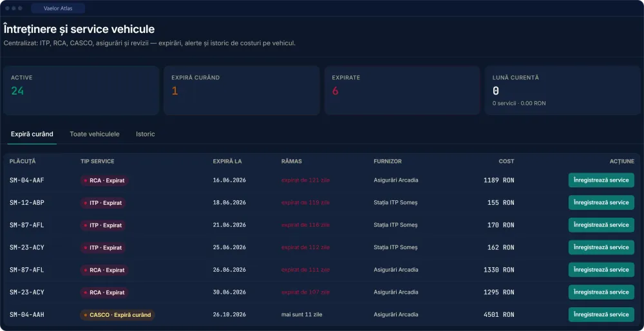Click the expiry date 26.06.2026

click(229, 270)
